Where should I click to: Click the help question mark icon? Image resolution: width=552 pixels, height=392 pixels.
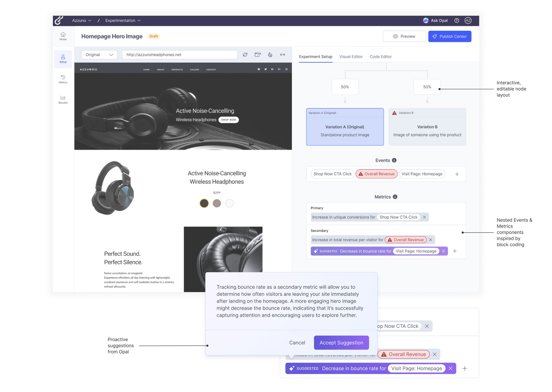click(457, 21)
